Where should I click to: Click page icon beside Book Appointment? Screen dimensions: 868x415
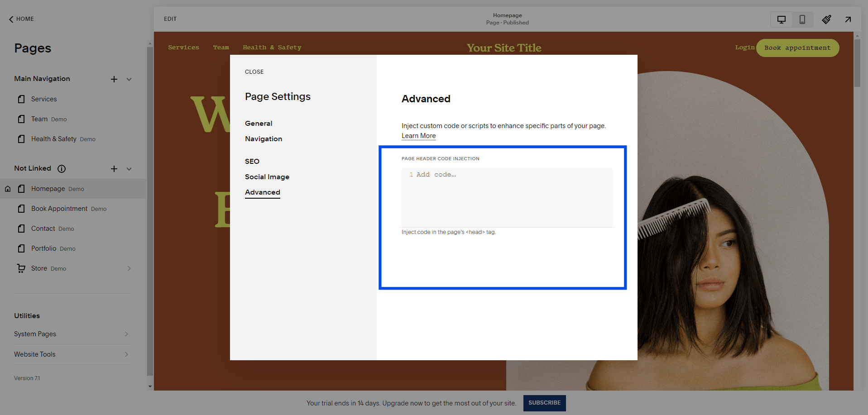[21, 209]
